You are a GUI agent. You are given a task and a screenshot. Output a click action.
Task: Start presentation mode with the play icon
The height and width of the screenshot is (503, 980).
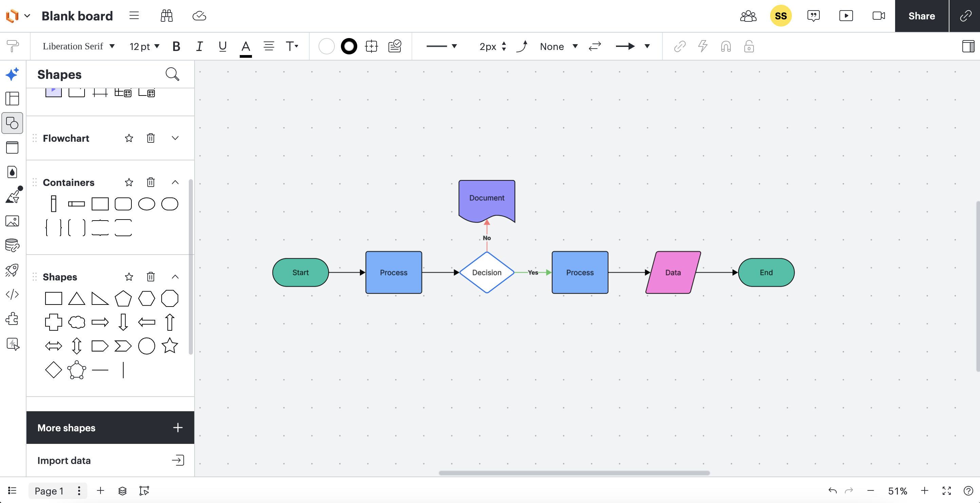pyautogui.click(x=846, y=16)
